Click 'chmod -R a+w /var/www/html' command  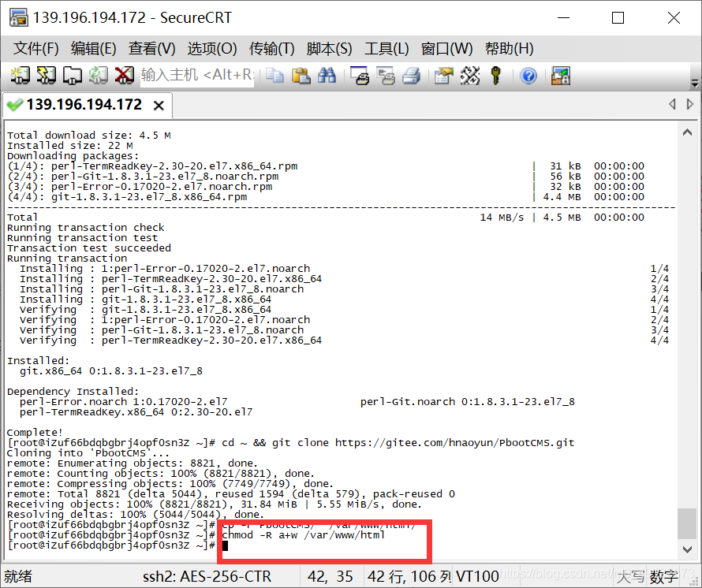coord(304,535)
